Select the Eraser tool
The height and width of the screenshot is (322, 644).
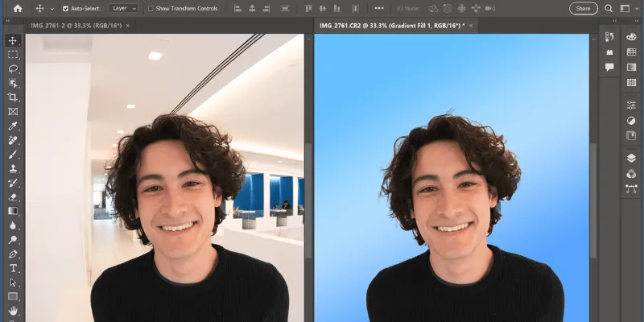[13, 196]
